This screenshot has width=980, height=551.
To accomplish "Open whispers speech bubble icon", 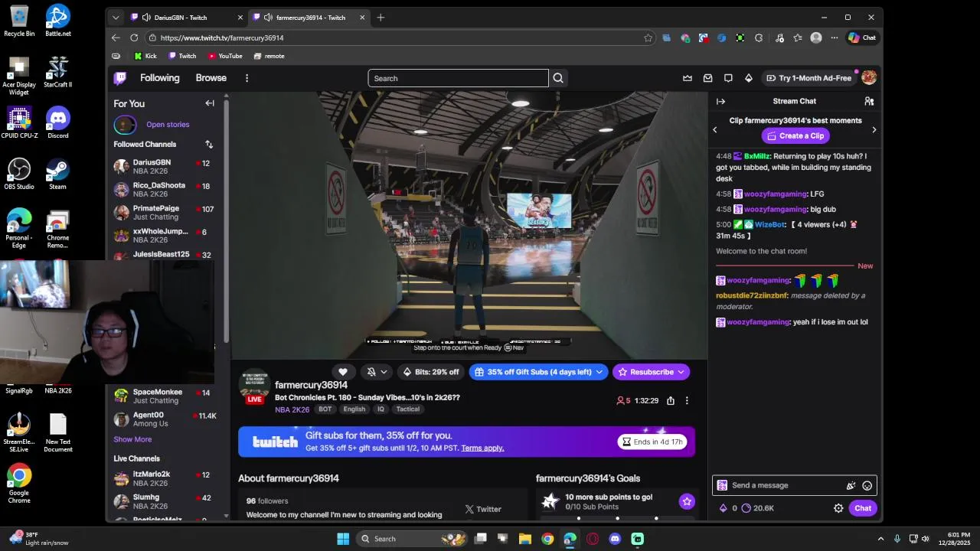I will click(x=728, y=78).
